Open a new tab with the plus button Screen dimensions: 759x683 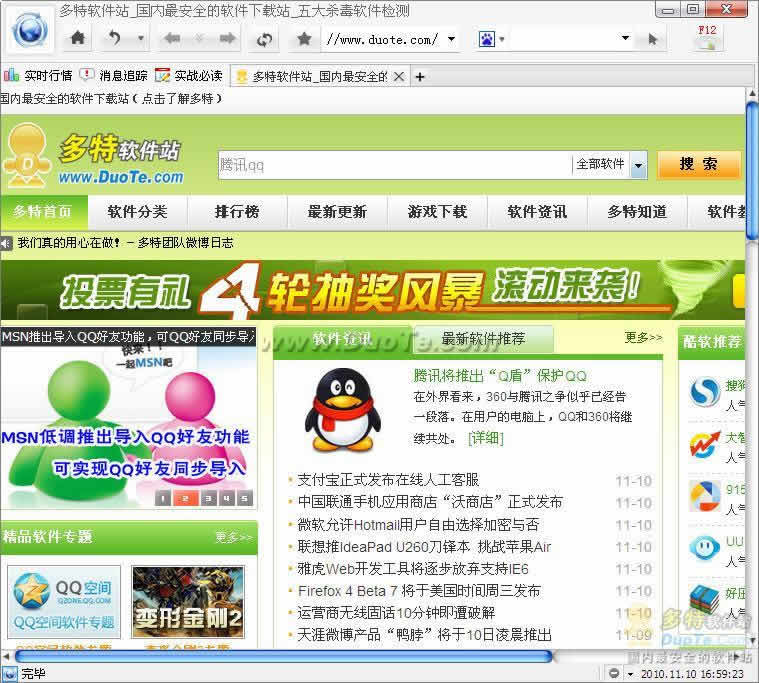(x=420, y=76)
